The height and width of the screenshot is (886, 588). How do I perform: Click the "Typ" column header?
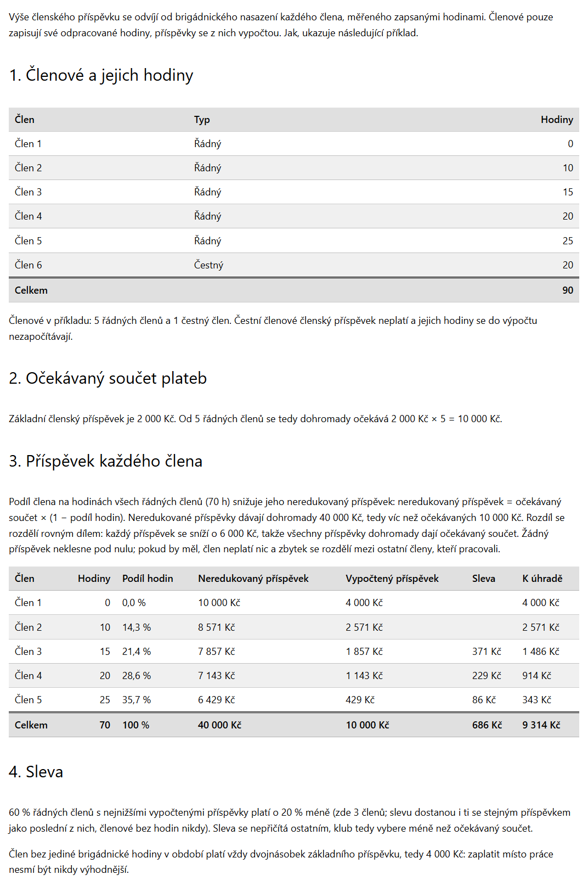[x=202, y=120]
